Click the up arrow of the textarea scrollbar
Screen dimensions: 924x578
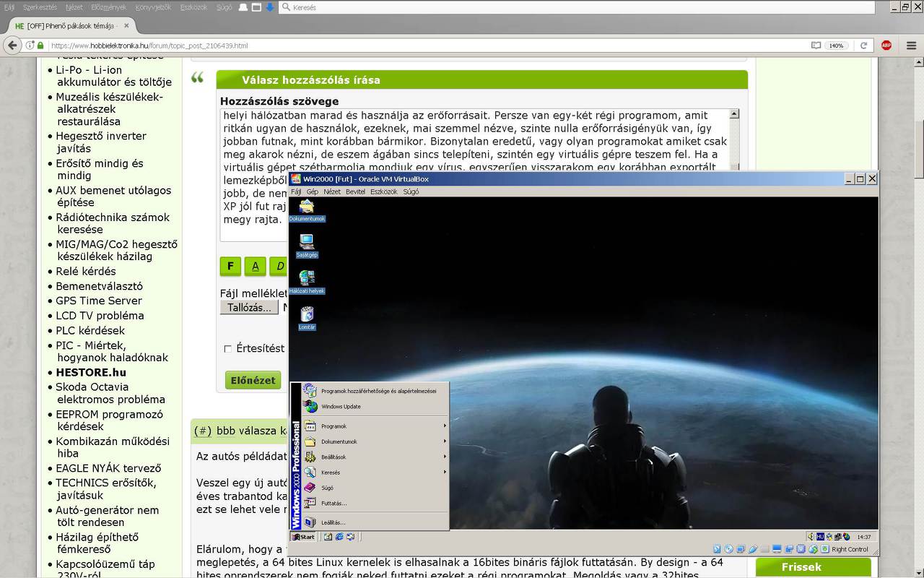(734, 114)
